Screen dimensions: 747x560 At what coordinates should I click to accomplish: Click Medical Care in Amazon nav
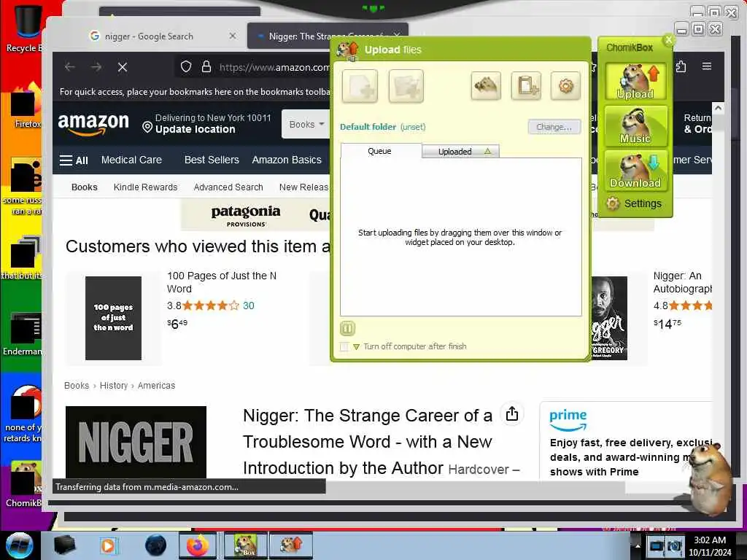131,160
